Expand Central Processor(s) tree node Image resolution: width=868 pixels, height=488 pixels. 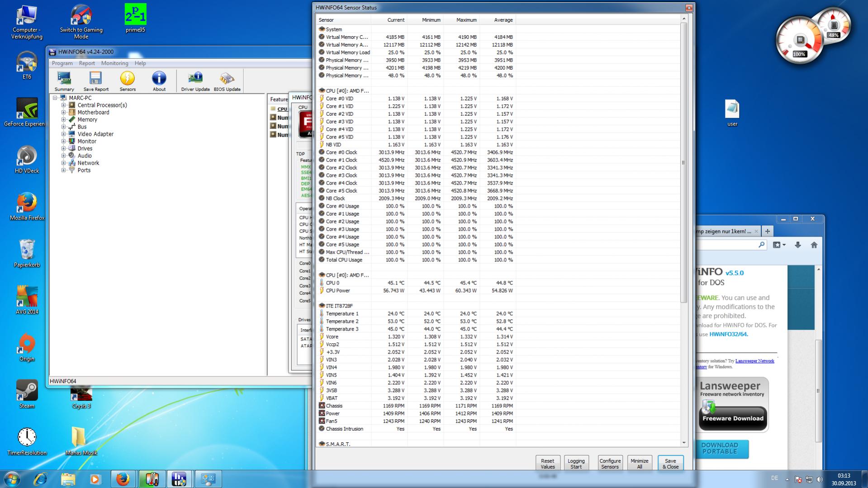pos(64,105)
